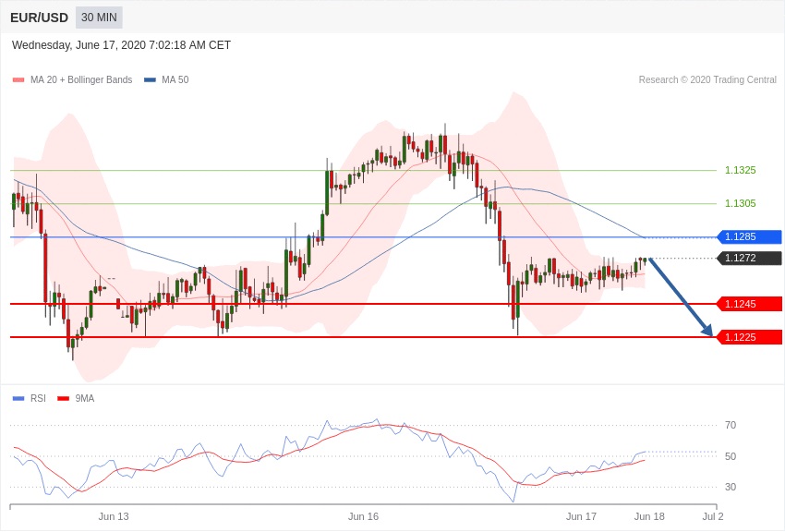Click the MA 50 blue legend swatch
The width and height of the screenshot is (785, 532).
tap(151, 80)
